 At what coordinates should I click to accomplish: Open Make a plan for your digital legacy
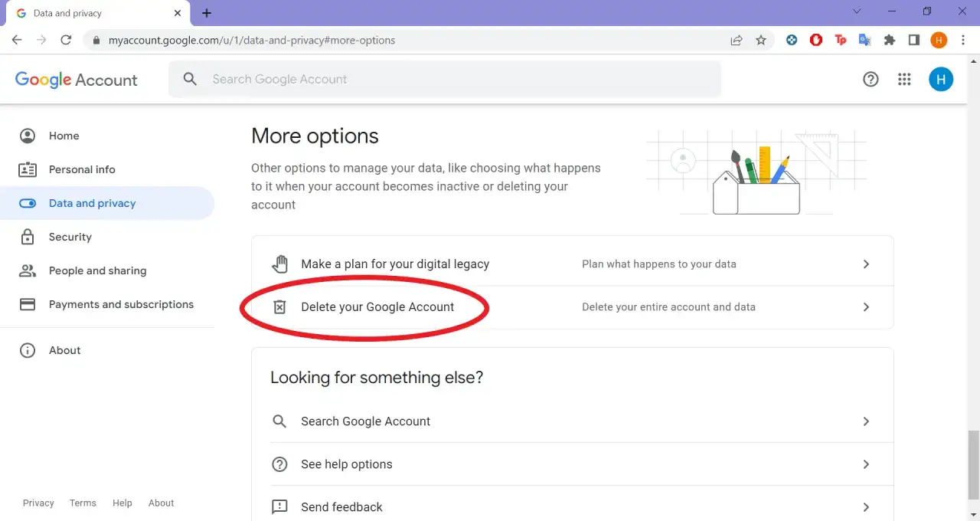573,264
